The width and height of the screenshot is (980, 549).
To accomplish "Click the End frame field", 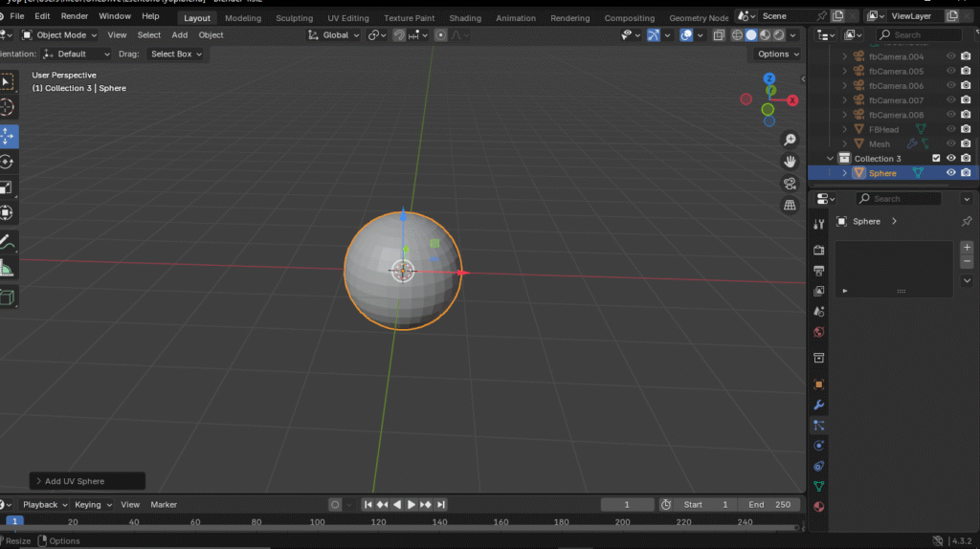I will (769, 505).
